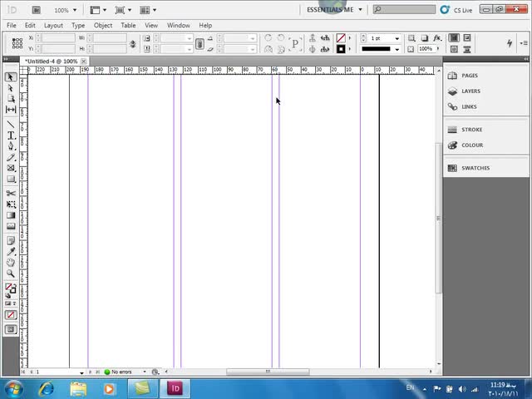Select the Pen tool
The height and width of the screenshot is (399, 532).
click(x=11, y=146)
